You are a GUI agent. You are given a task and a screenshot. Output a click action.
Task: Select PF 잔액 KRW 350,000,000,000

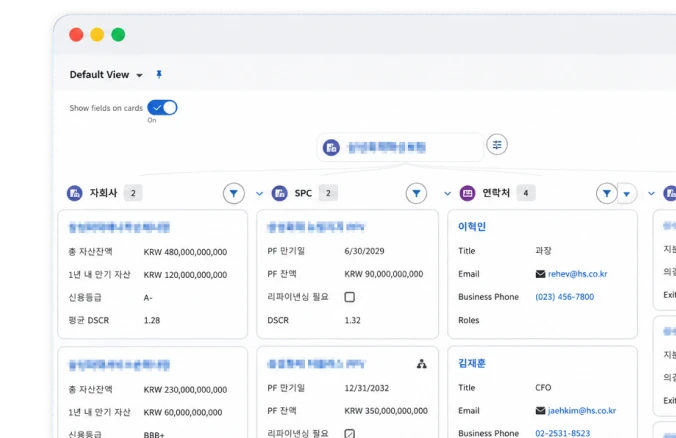[x=386, y=411]
